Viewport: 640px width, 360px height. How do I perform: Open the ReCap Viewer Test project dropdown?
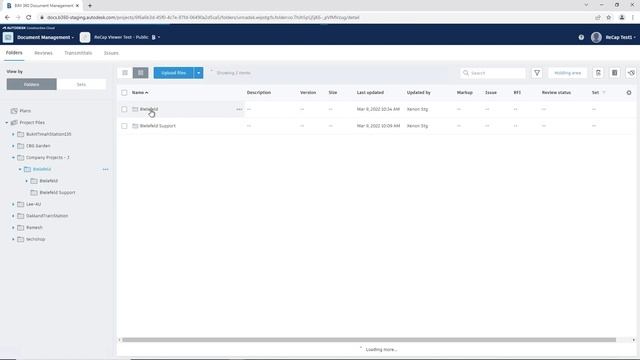pos(127,37)
